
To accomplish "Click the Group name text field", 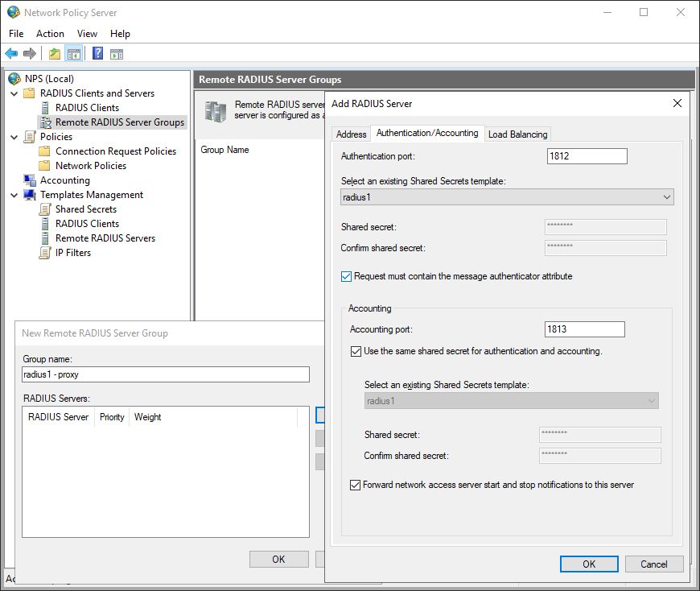I will pyautogui.click(x=166, y=374).
